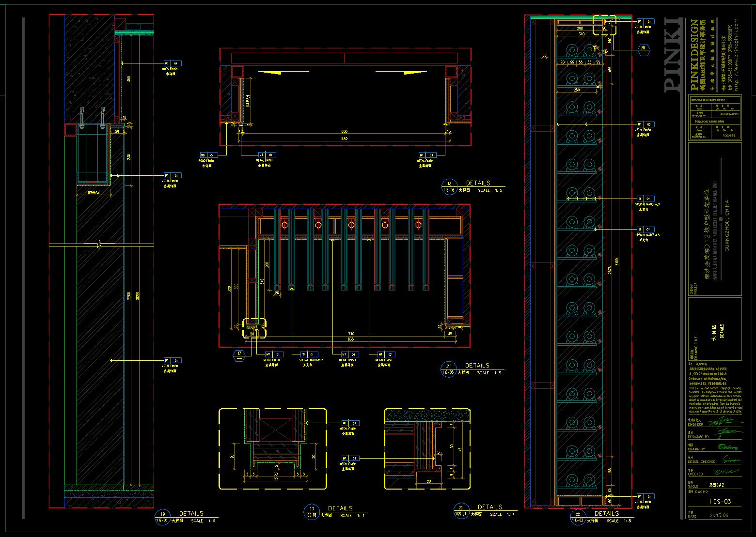Click the drawing number 1 DS-03
Image resolution: width=756 pixels, height=537 pixels.
(720, 502)
